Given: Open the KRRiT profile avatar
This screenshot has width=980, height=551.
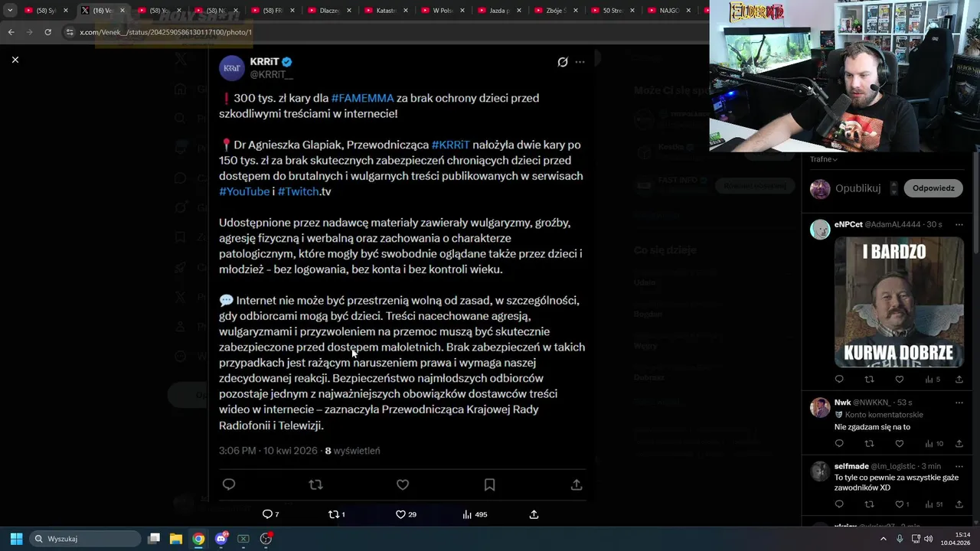Looking at the screenshot, I should [x=232, y=68].
